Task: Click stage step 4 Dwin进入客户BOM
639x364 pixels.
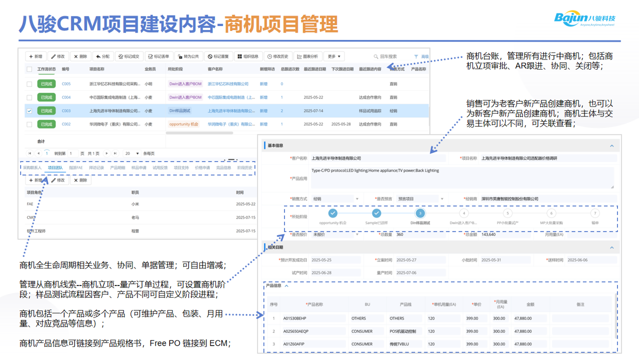Action: click(x=463, y=213)
